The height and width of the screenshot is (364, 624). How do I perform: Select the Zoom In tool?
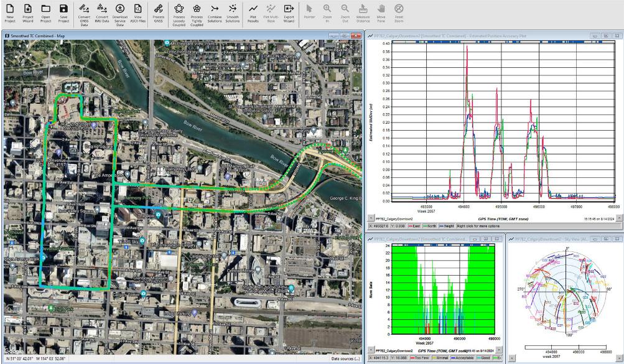[x=327, y=13]
